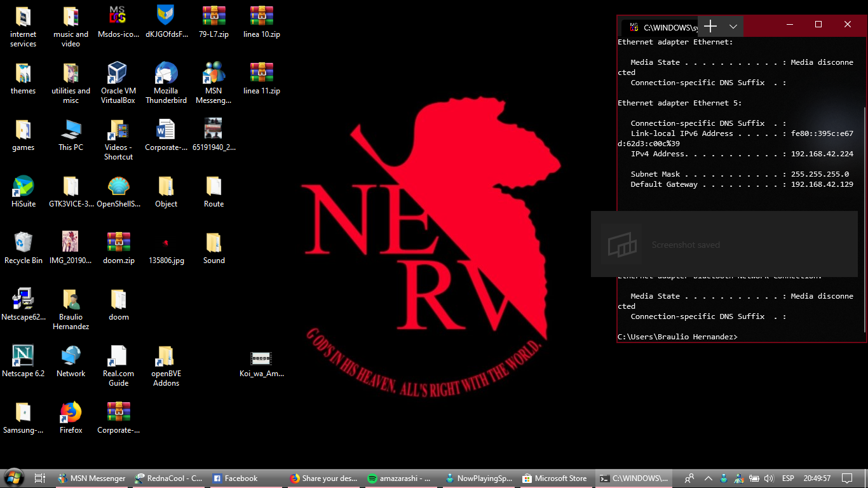The image size is (868, 488).
Task: Open the People icon in tray
Action: pos(689,478)
